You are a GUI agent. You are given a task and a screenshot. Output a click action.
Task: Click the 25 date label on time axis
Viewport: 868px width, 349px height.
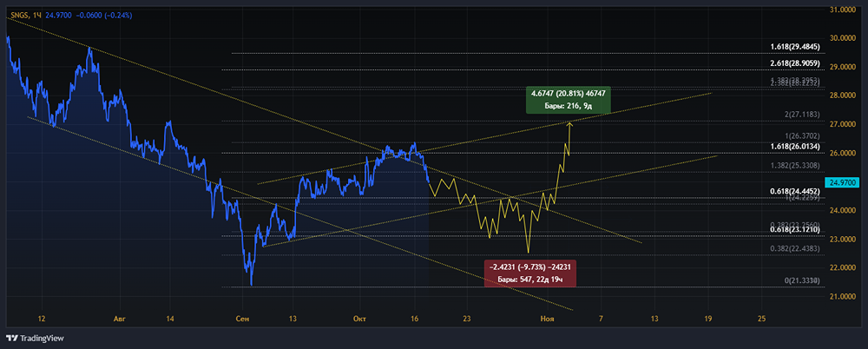[x=761, y=319]
